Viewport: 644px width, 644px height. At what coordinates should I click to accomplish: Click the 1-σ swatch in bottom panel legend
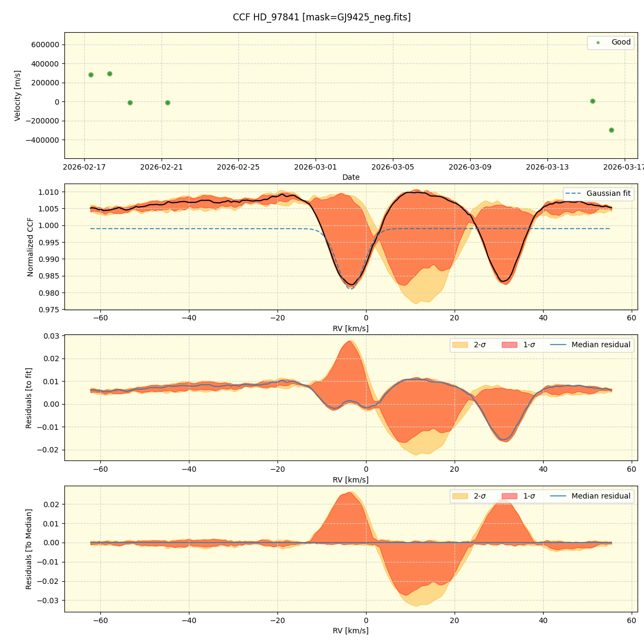[510, 496]
